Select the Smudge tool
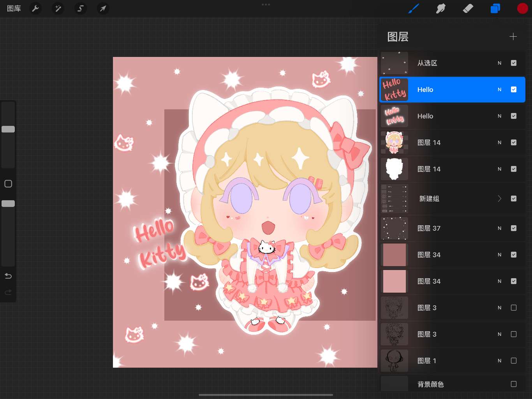This screenshot has height=399, width=532. click(440, 8)
